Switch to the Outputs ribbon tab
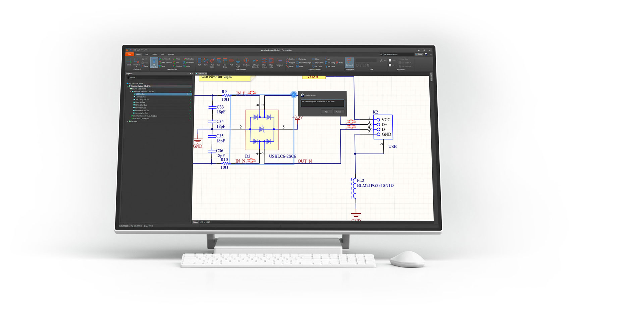The image size is (644, 309). click(x=171, y=54)
